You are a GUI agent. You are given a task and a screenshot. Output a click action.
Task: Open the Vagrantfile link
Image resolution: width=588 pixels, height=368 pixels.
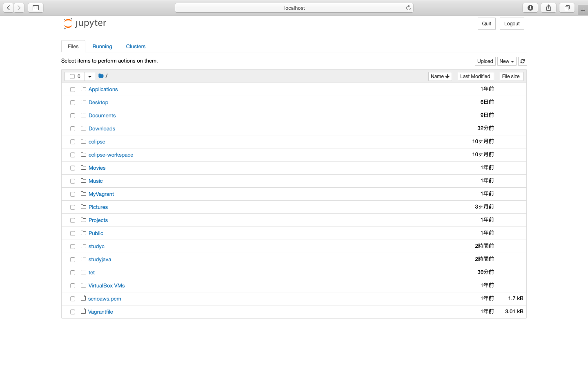[100, 312]
